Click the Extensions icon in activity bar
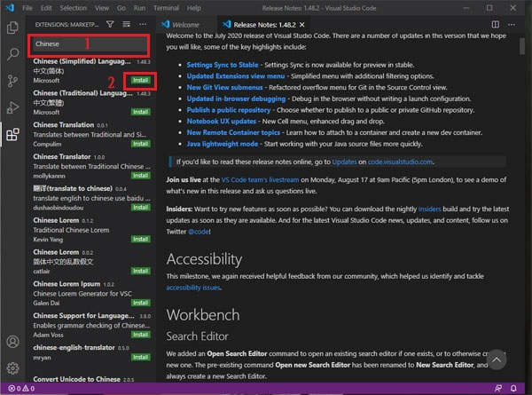The width and height of the screenshot is (532, 395). (x=13, y=135)
